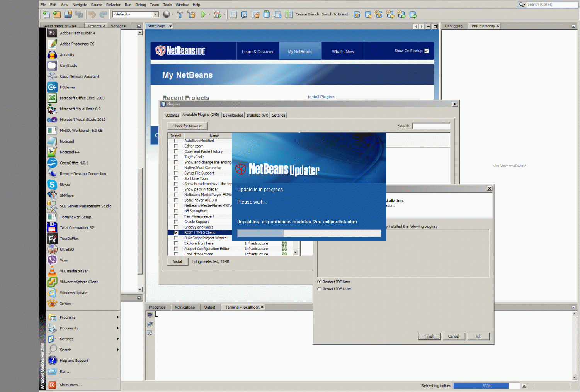
Task: Click the Clean and Build icon
Action: 191,15
